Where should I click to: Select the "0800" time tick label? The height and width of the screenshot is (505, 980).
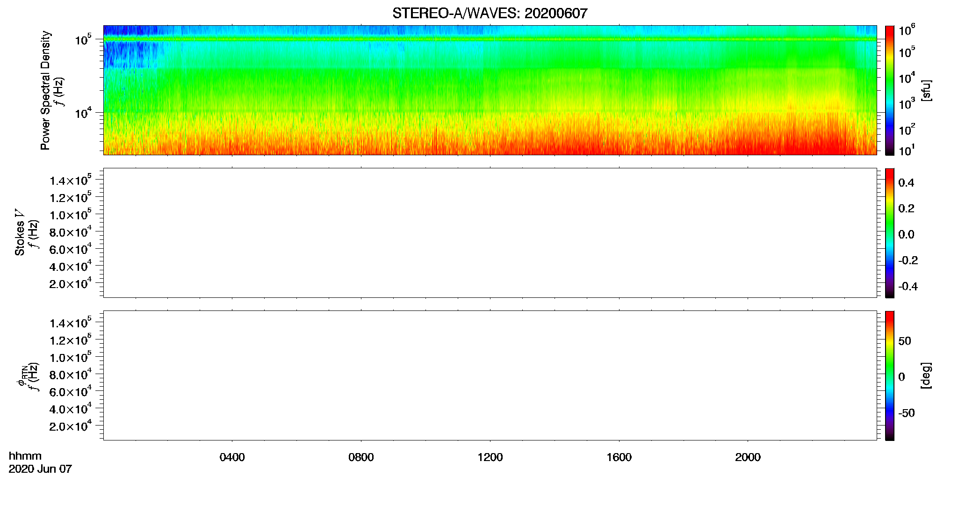(x=361, y=457)
